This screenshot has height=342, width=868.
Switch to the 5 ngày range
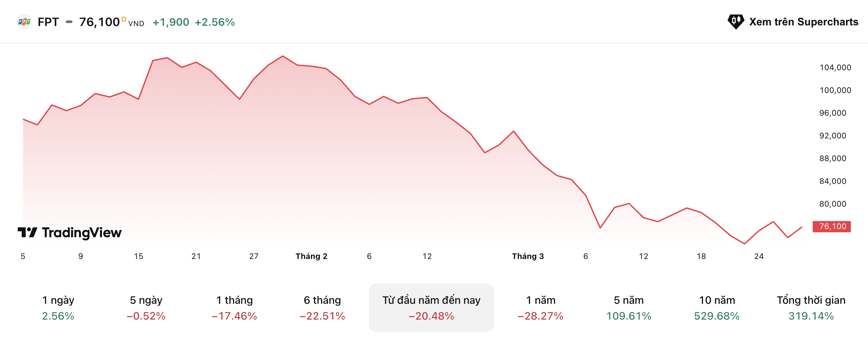click(146, 308)
